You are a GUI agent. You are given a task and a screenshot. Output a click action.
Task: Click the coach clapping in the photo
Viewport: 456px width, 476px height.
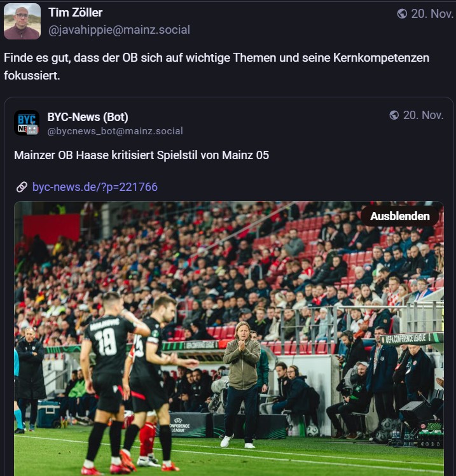coord(242,384)
